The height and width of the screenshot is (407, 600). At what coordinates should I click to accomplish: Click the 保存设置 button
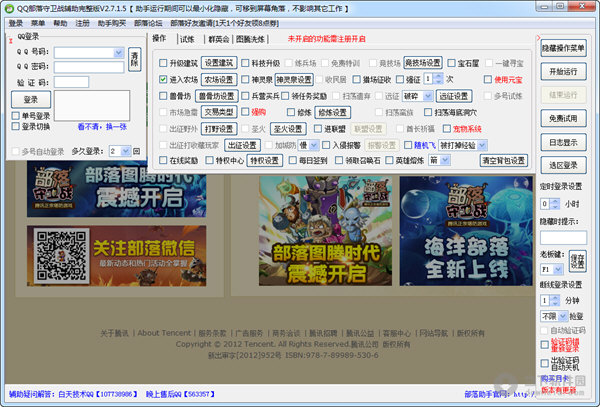tap(577, 261)
